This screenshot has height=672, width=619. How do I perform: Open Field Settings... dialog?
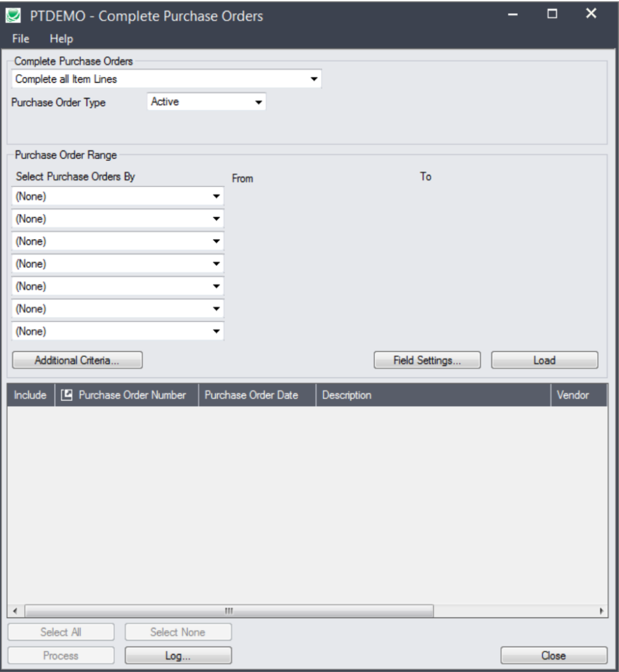[x=427, y=360]
